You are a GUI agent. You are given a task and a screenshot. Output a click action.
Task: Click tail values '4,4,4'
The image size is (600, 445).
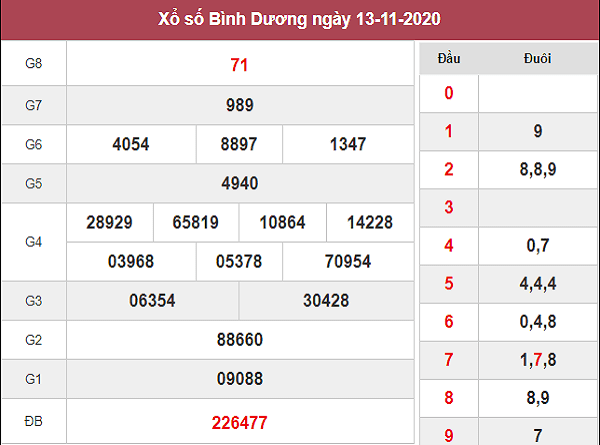click(x=538, y=284)
